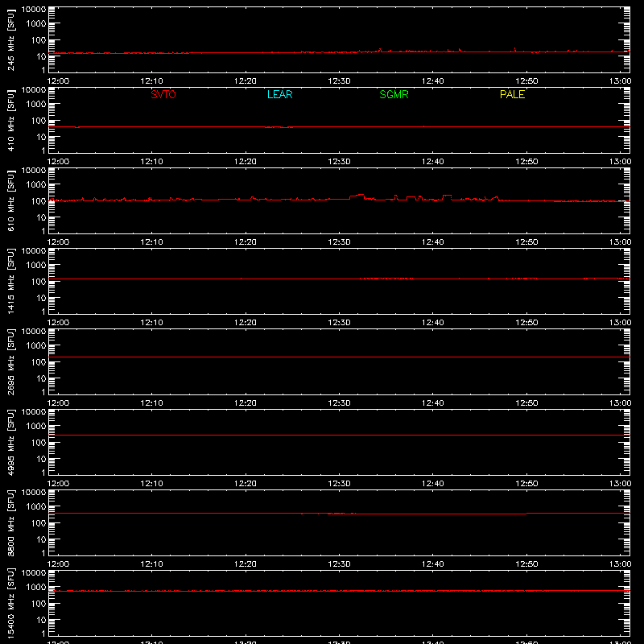
Task: Click 12:20 on the 610 MHz time axis
Action: pyautogui.click(x=246, y=242)
